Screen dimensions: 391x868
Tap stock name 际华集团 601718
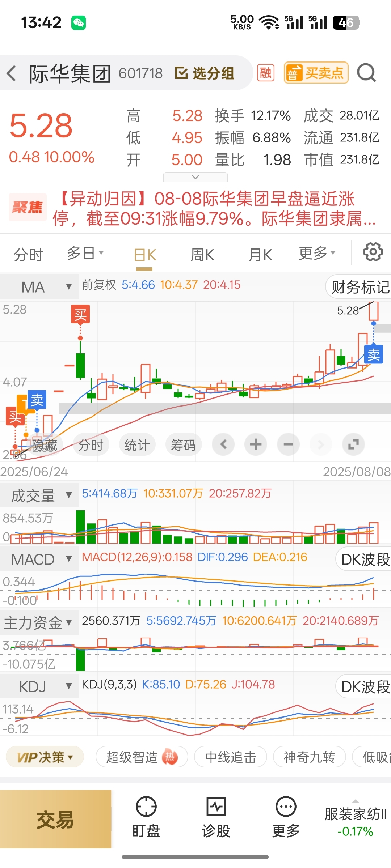pos(96,73)
